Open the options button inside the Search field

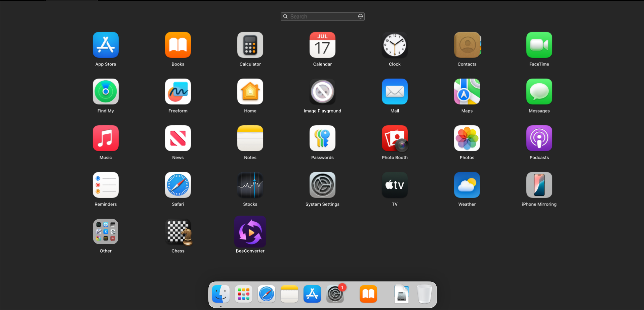pyautogui.click(x=360, y=16)
